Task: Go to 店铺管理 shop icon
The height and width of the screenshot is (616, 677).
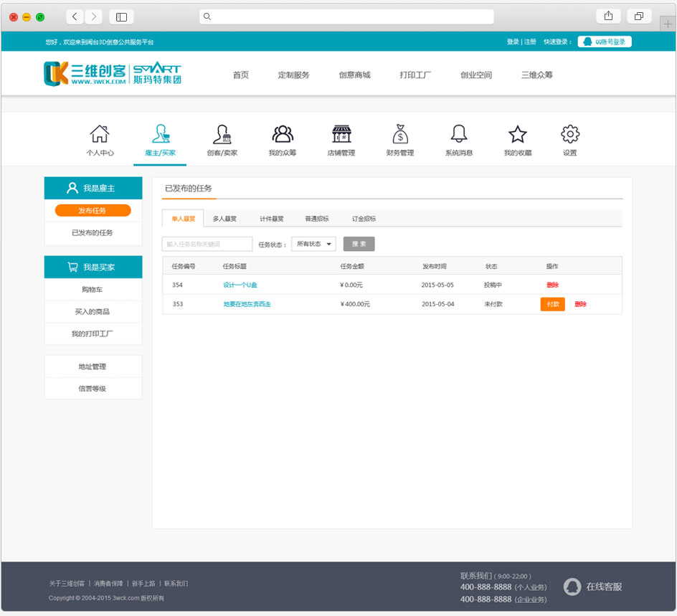Action: coord(341,135)
